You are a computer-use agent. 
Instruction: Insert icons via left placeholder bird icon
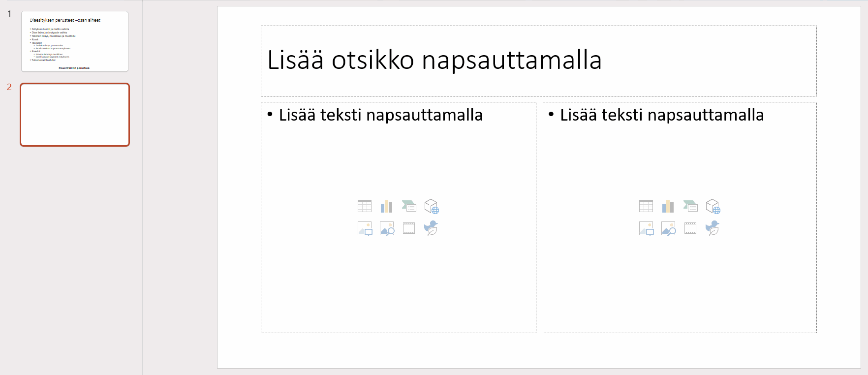(x=431, y=228)
